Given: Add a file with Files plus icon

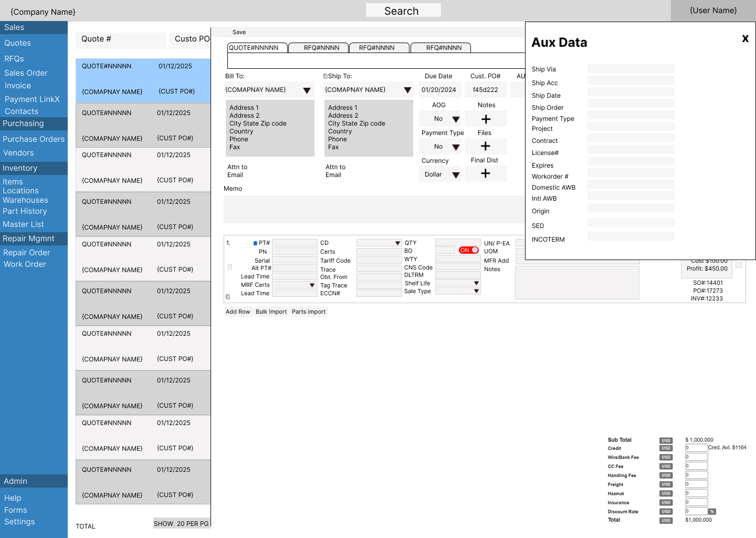Looking at the screenshot, I should [x=486, y=146].
